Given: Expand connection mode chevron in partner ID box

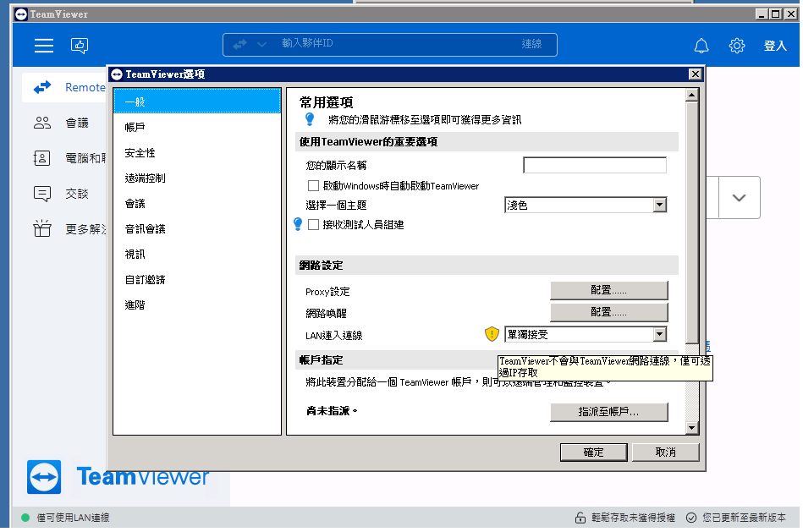Looking at the screenshot, I should coord(261,45).
